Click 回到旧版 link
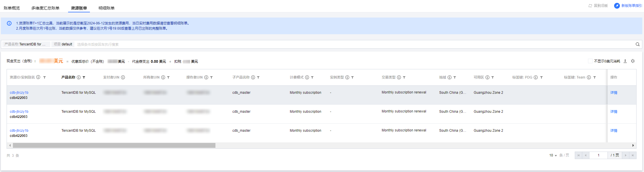 tap(598, 6)
